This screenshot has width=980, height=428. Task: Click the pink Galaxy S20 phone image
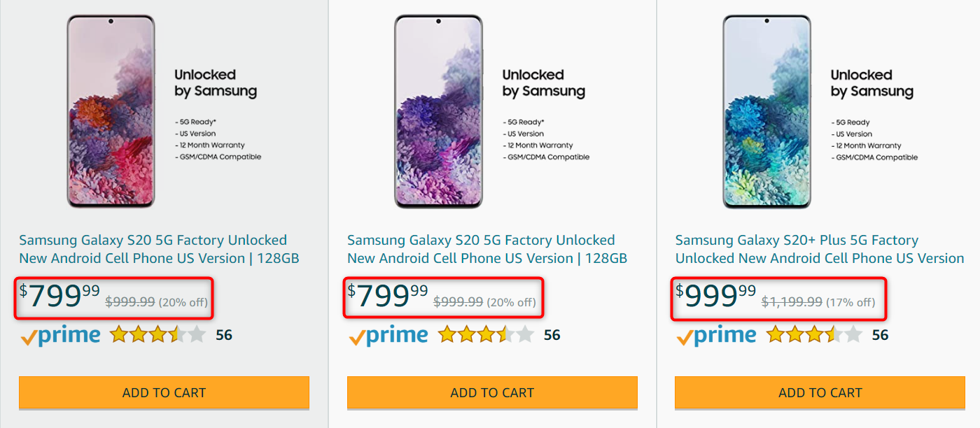tap(111, 111)
